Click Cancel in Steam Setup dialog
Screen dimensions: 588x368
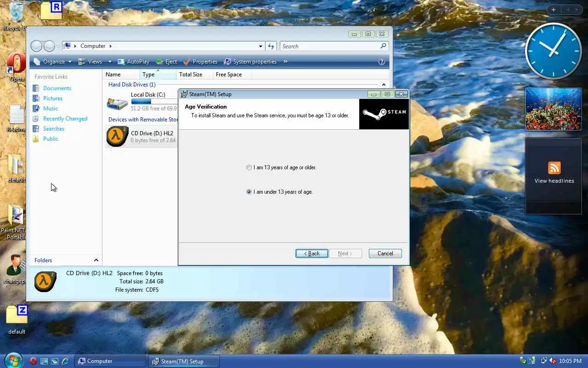point(385,253)
